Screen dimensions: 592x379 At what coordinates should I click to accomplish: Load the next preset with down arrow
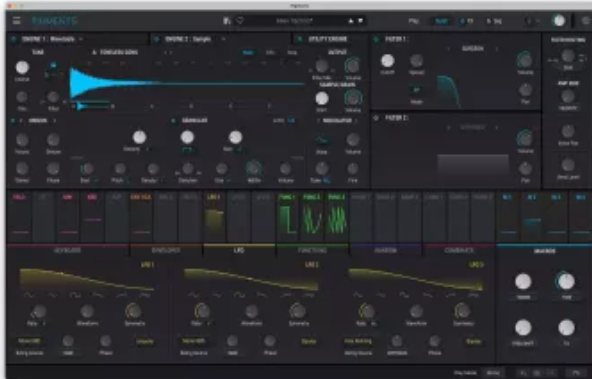[x=360, y=21]
